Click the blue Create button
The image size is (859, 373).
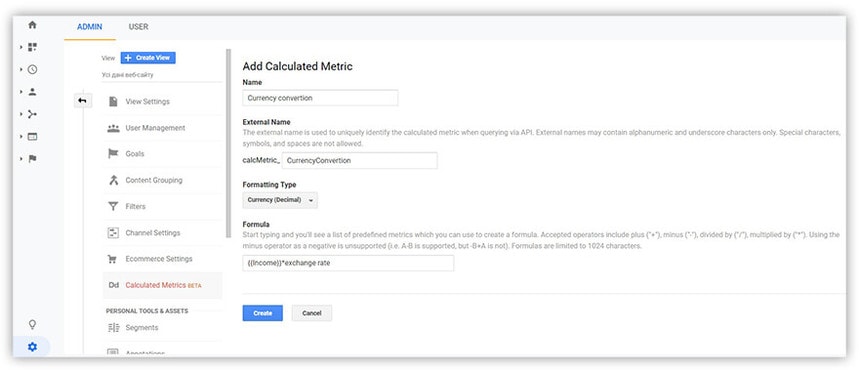[262, 313]
